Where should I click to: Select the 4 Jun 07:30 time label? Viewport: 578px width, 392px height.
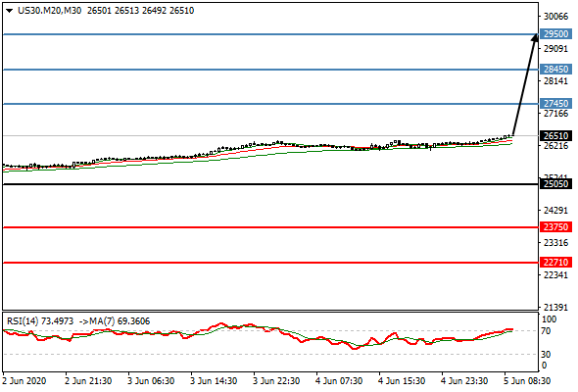point(339,381)
